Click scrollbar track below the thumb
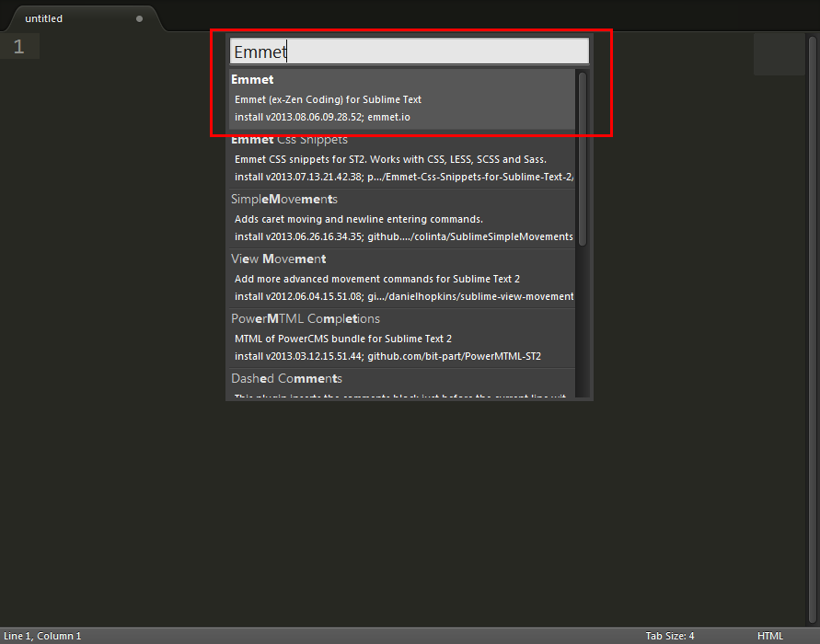The width and height of the screenshot is (820, 644). (x=583, y=322)
